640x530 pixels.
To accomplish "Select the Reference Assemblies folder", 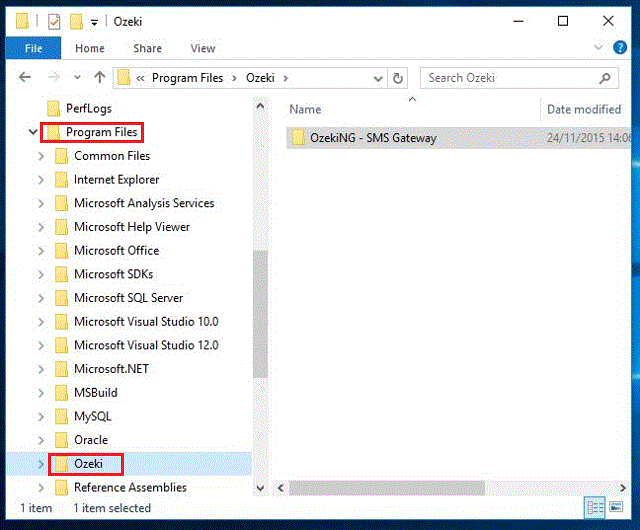I will 130,487.
